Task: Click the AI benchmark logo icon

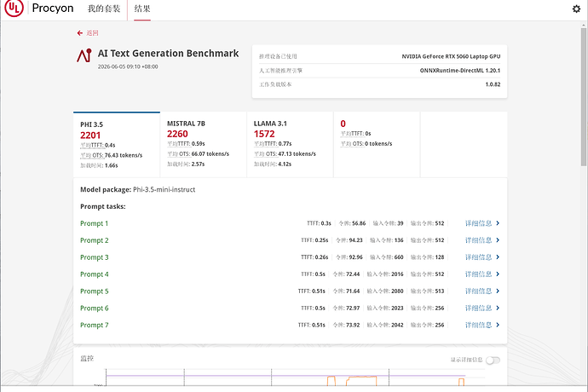Action: click(x=84, y=55)
